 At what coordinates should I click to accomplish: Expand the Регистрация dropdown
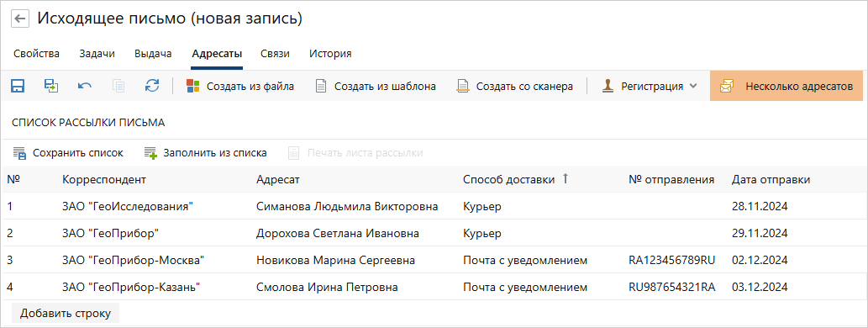click(x=650, y=86)
